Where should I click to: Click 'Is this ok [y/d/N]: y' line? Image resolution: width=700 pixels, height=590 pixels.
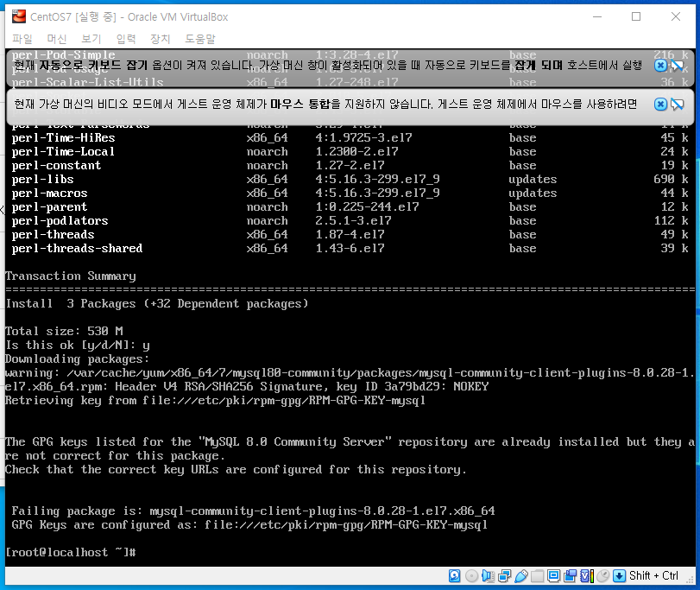[x=77, y=346]
